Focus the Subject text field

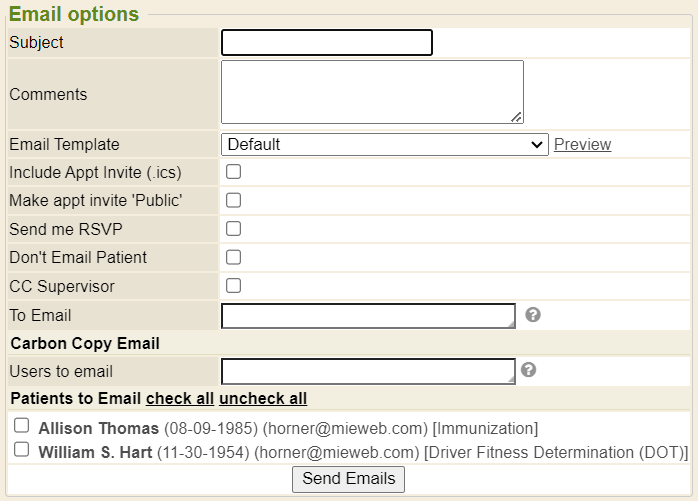(327, 42)
